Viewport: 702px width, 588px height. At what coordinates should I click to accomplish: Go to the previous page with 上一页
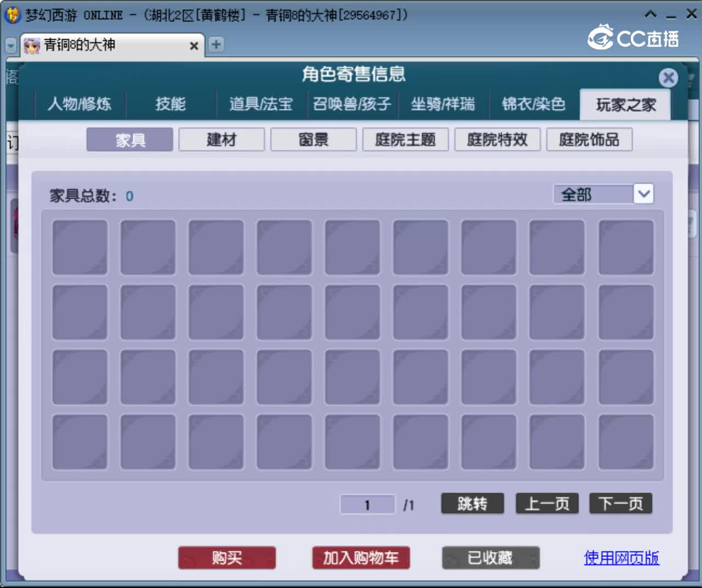[547, 504]
